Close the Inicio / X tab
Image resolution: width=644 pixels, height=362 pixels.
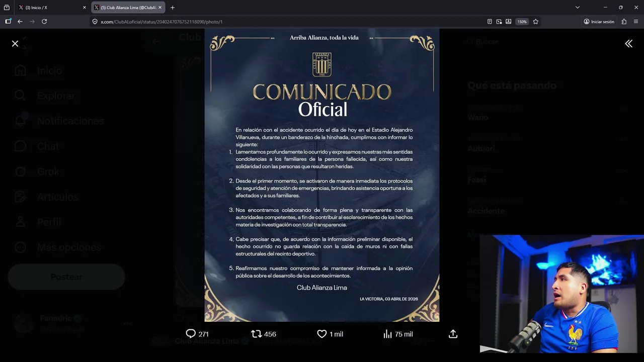point(84,8)
